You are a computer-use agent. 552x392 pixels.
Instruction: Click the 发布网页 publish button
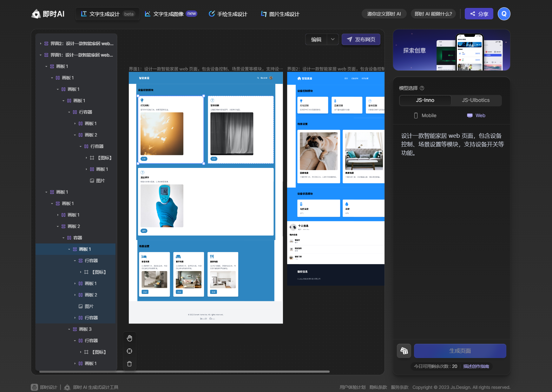click(361, 39)
